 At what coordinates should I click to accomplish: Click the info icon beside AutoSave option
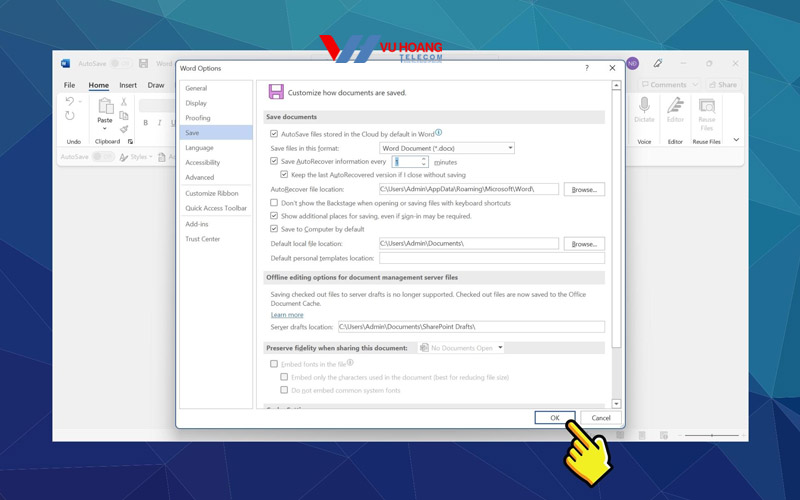click(x=439, y=132)
